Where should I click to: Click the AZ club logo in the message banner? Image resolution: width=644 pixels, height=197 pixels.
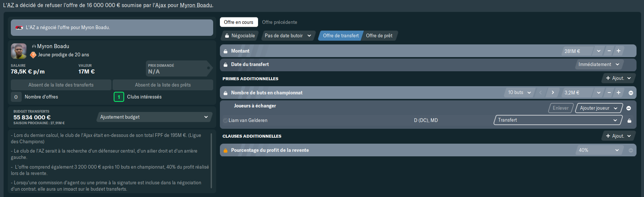19,28
